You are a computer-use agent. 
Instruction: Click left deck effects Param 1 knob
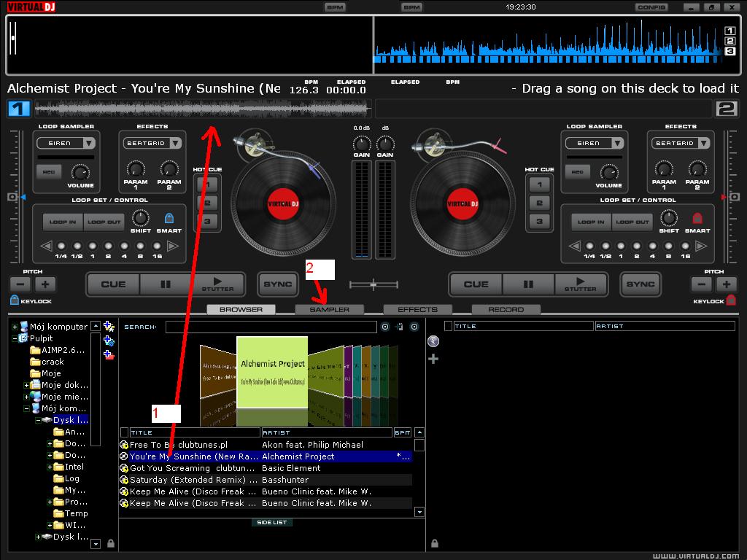pos(136,169)
